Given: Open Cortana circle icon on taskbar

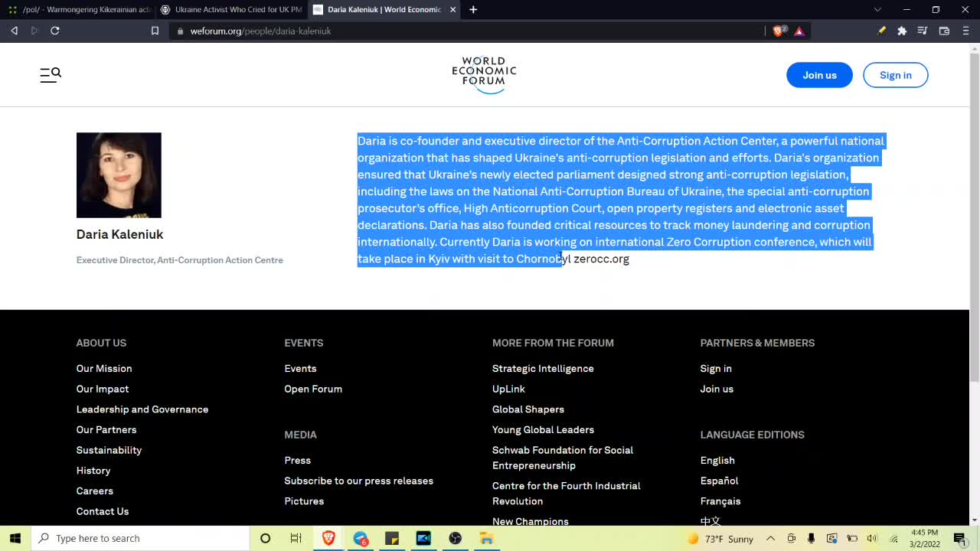Looking at the screenshot, I should (265, 538).
